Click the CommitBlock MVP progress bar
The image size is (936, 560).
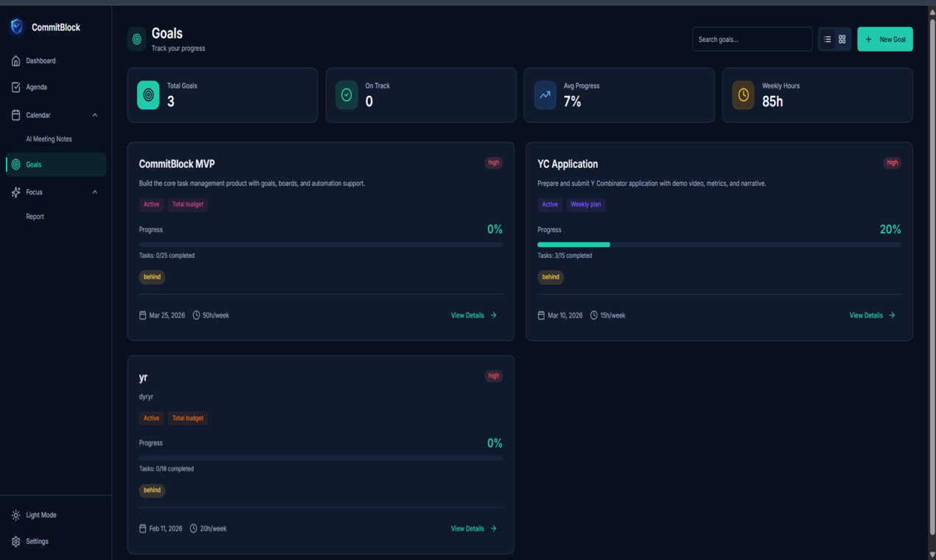[x=321, y=244]
